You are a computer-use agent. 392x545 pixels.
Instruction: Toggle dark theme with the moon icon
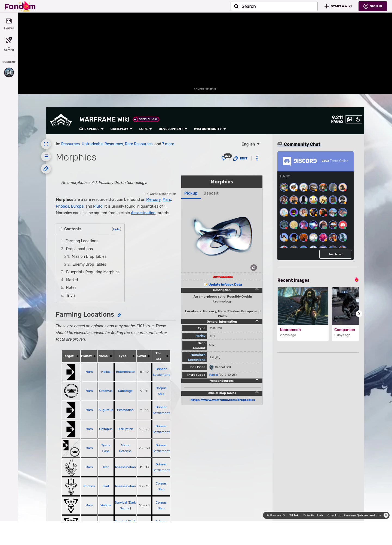pos(358,119)
